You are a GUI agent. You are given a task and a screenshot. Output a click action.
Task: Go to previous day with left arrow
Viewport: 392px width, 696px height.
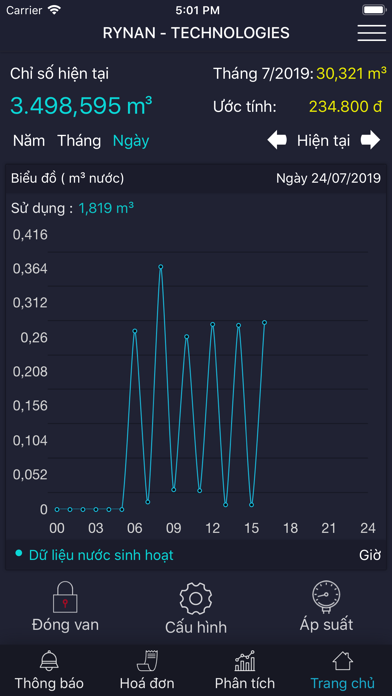[x=277, y=141]
